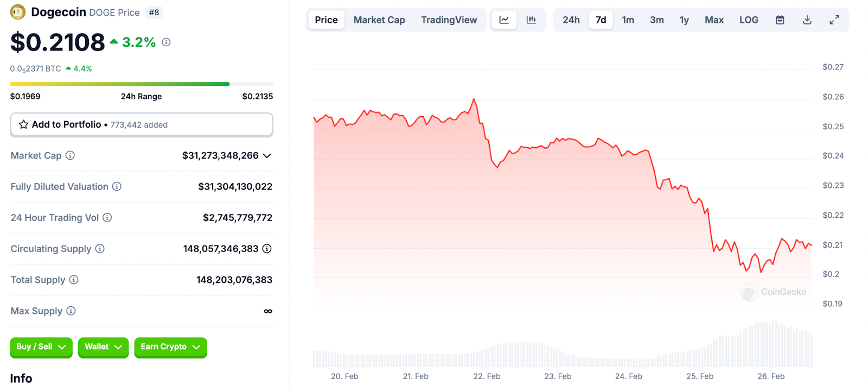
Task: Open the Wallet dropdown
Action: pos(103,347)
